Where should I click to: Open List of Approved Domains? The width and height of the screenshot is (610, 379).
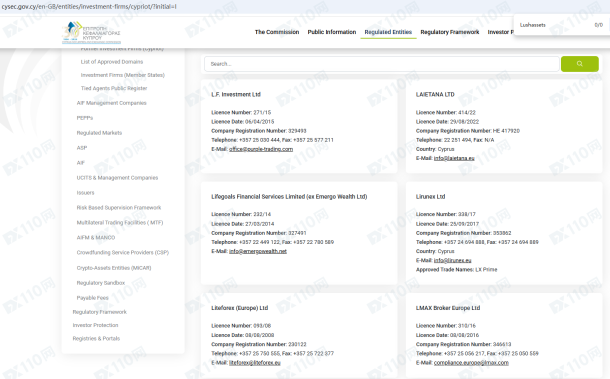click(x=112, y=62)
